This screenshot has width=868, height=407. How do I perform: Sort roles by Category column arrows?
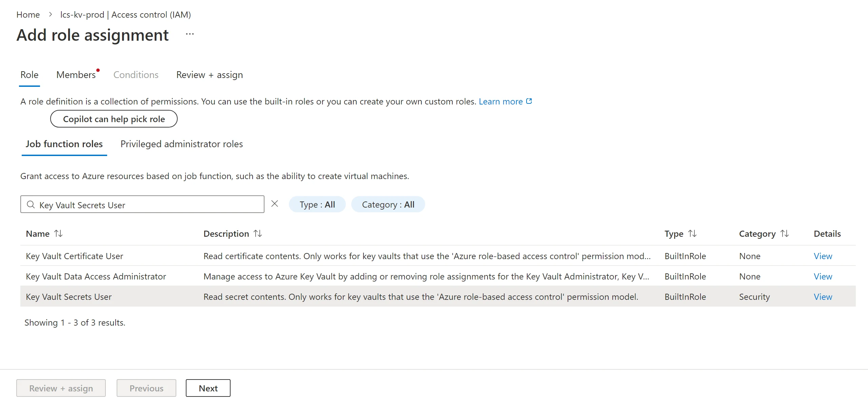[785, 233]
